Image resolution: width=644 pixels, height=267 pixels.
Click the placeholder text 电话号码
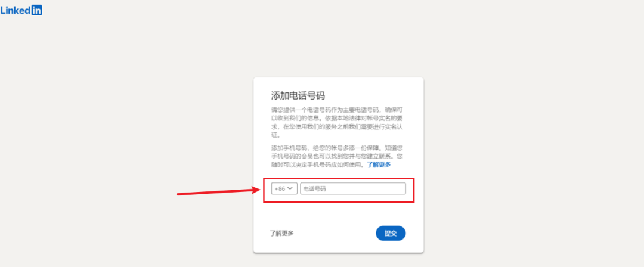314,188
